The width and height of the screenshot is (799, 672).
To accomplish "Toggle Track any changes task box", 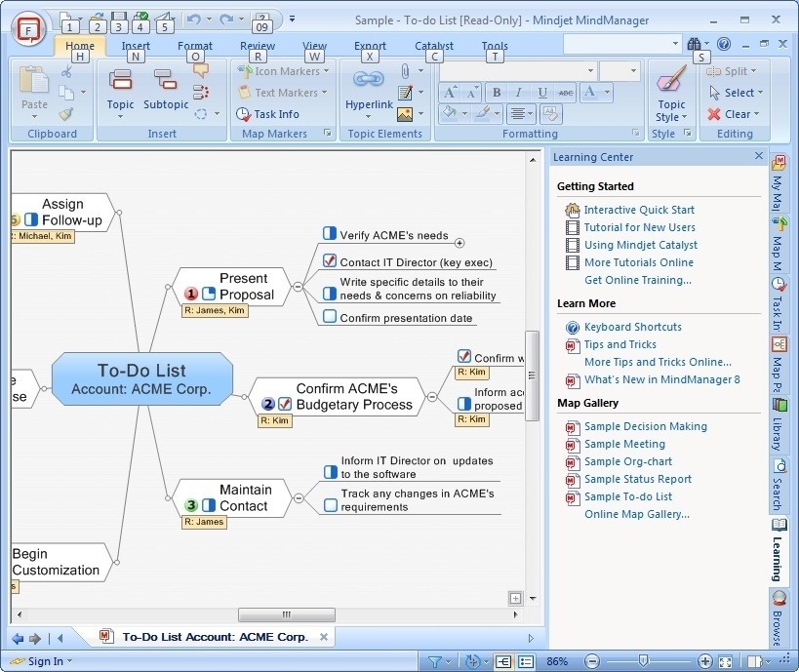I will tap(331, 505).
